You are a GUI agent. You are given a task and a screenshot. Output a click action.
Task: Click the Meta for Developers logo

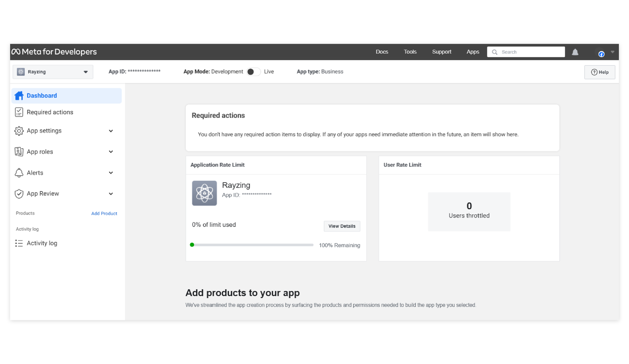point(54,52)
